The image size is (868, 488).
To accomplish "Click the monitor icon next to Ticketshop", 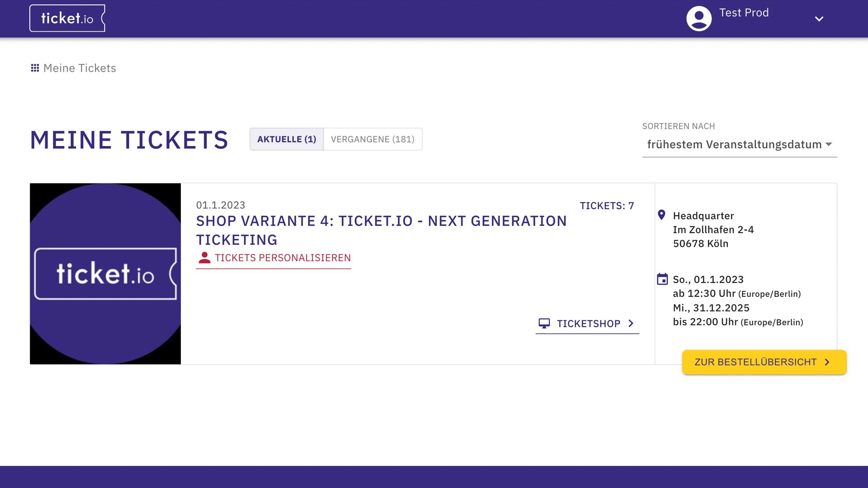I will 544,323.
